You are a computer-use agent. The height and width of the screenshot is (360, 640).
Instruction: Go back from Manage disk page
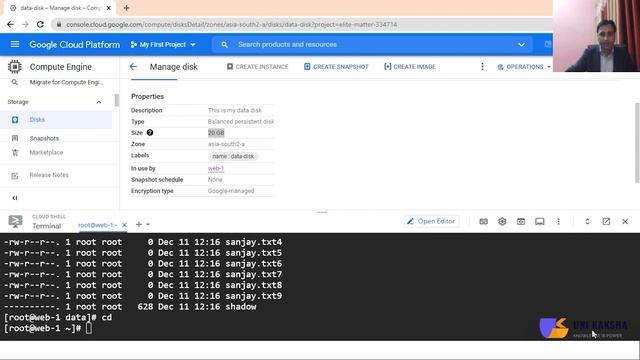pyautogui.click(x=133, y=67)
